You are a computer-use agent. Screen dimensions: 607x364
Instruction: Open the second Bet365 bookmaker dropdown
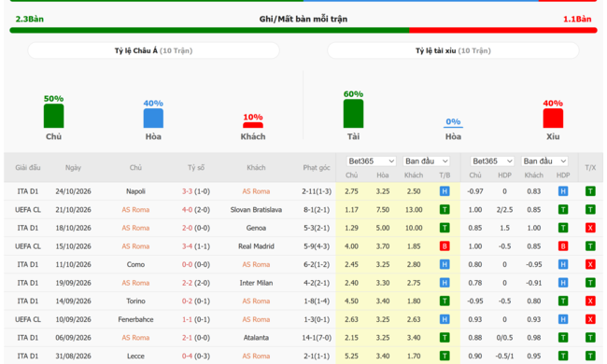point(492,161)
